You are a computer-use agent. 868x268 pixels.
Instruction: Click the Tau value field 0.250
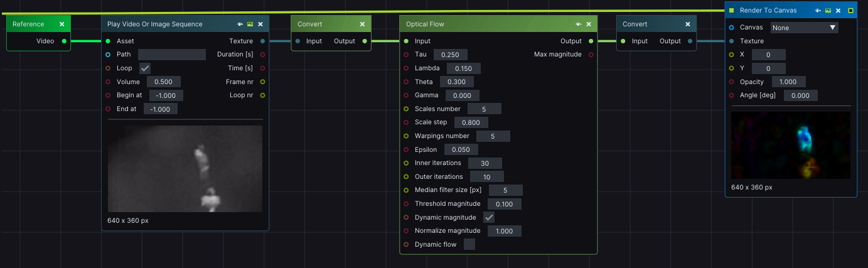(450, 55)
